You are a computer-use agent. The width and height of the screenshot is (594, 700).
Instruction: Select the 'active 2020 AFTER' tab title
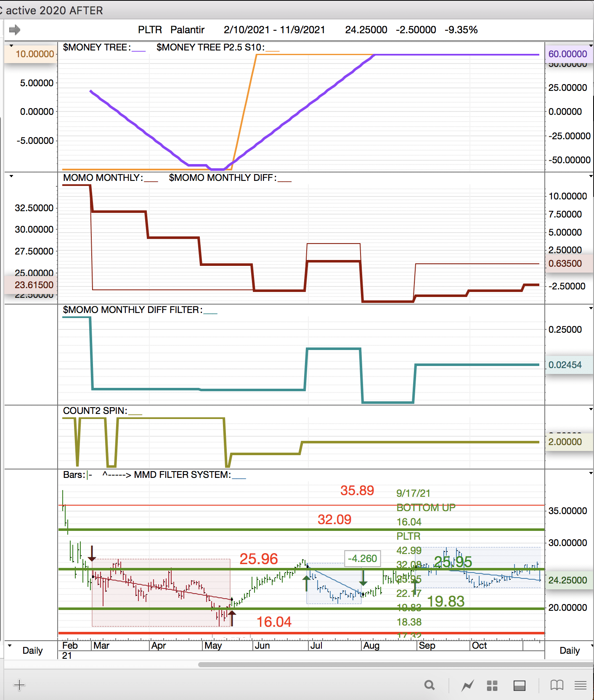click(54, 11)
